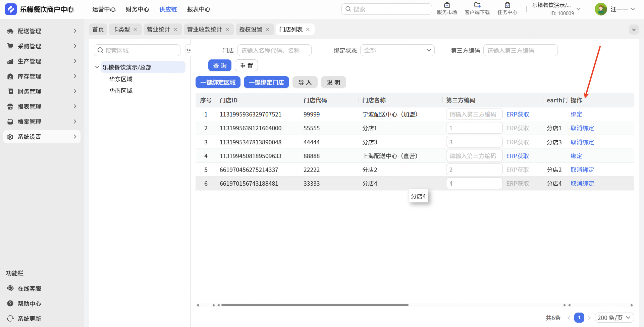Viewport: 644px width, 327px height.
Task: Click the 系统设置 gear icon
Action: [10, 137]
